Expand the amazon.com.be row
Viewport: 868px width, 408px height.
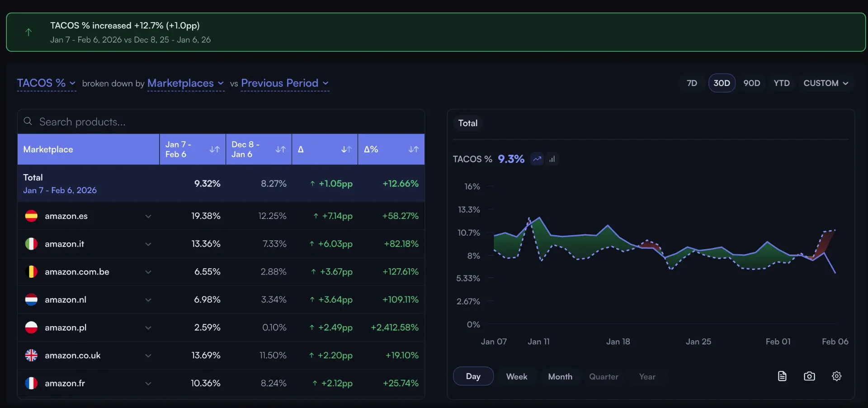[148, 272]
